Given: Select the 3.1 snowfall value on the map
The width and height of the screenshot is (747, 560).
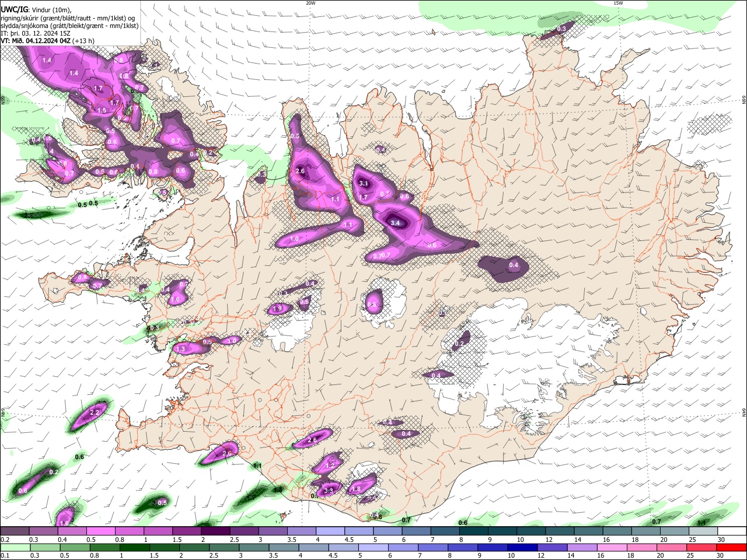Looking at the screenshot, I should pyautogui.click(x=364, y=183).
